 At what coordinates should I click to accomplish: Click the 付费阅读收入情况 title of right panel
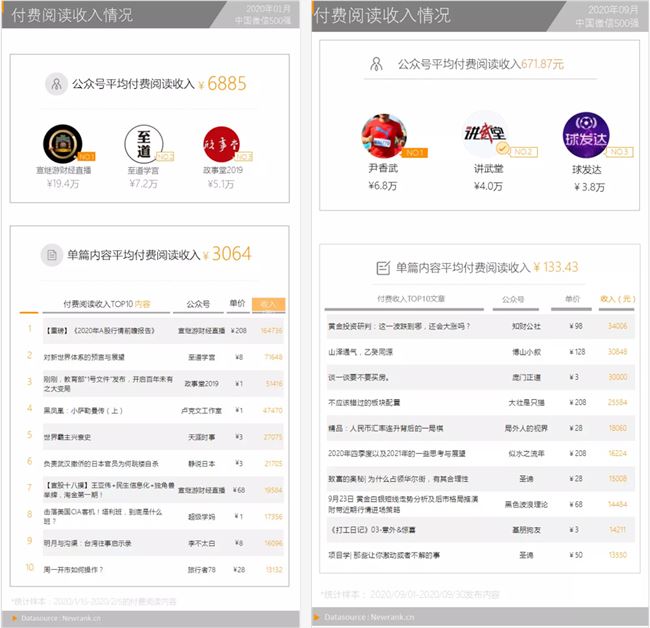(382, 15)
